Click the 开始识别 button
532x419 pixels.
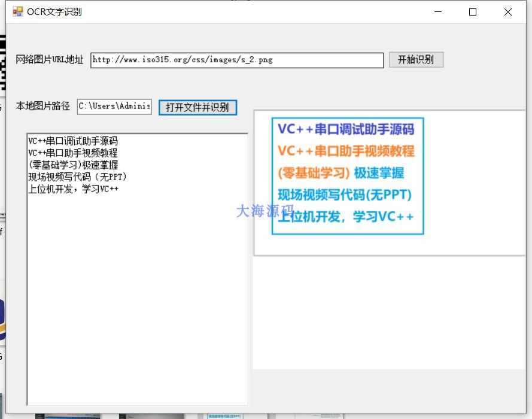(x=416, y=60)
